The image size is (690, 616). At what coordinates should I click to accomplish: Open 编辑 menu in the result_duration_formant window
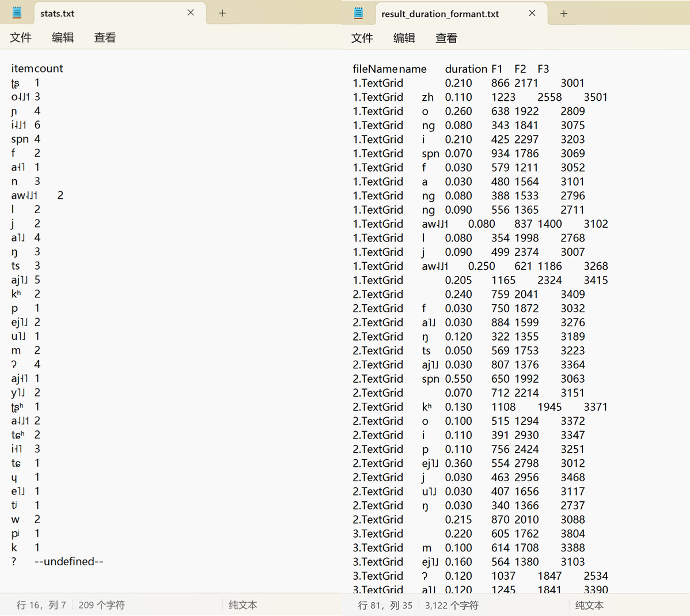pyautogui.click(x=404, y=38)
